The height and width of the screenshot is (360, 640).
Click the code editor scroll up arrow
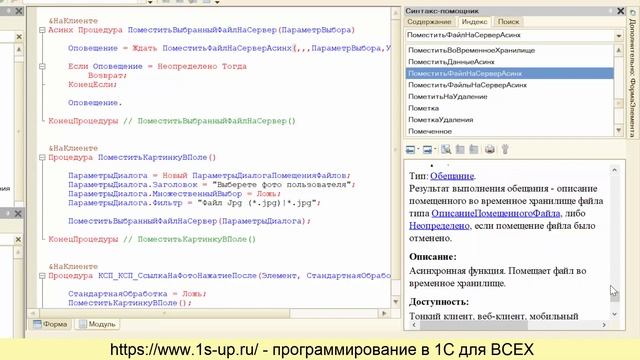point(396,13)
